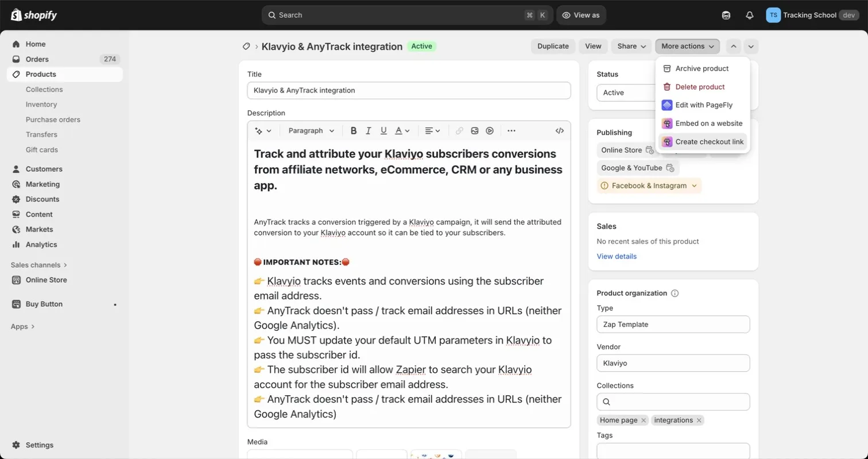Click the product Title input field
Image resolution: width=868 pixels, height=459 pixels.
coord(409,90)
